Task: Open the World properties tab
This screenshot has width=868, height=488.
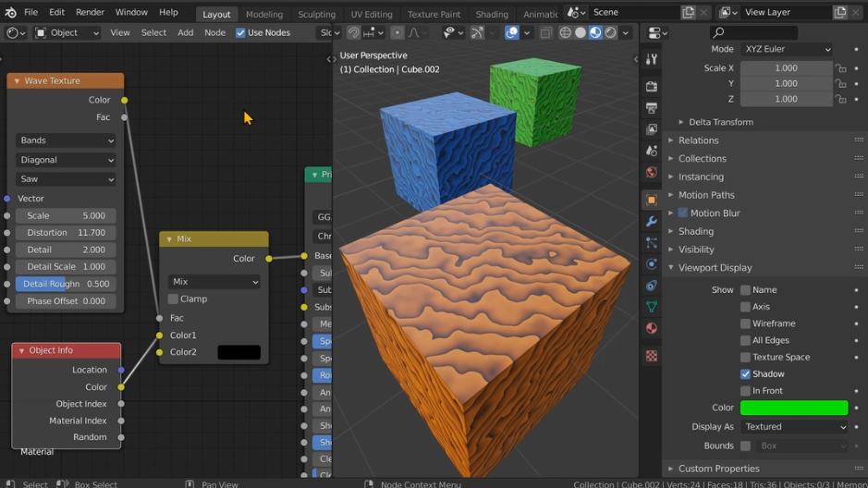Action: [x=652, y=172]
